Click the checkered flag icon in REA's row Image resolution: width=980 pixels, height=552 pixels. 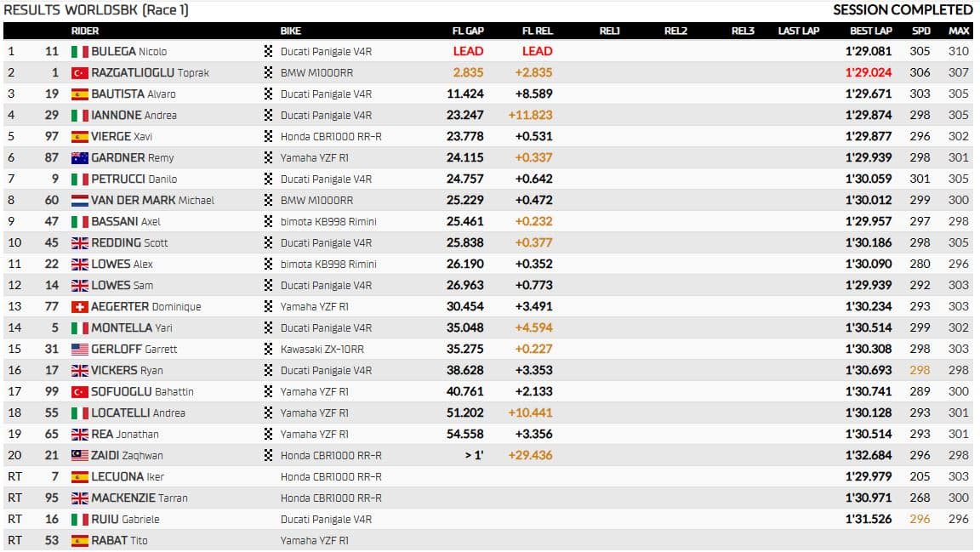pos(268,434)
